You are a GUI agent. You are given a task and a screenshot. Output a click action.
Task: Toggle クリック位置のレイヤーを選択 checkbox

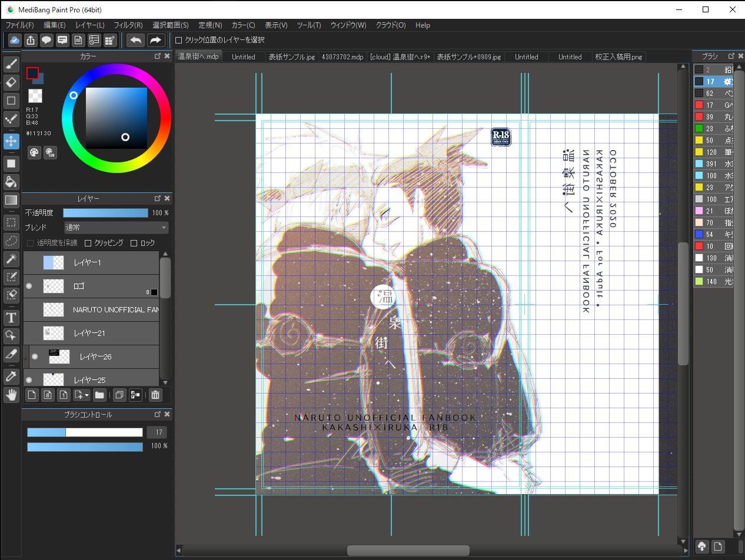tap(179, 40)
